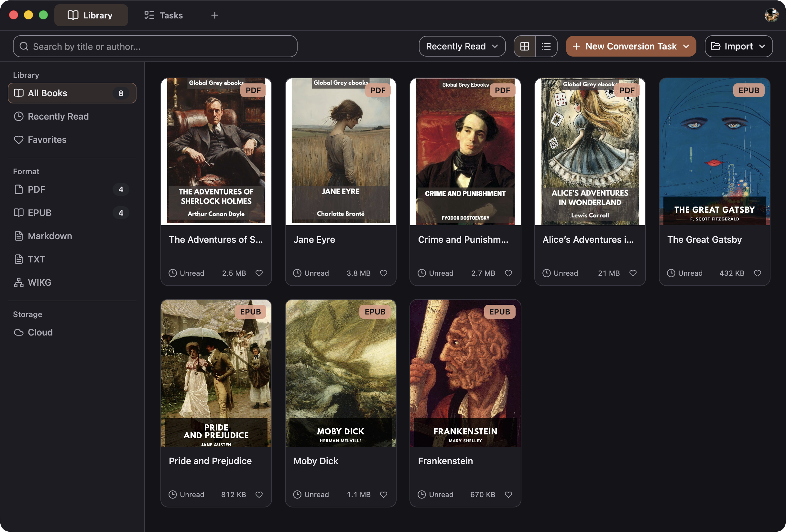This screenshot has width=786, height=532.
Task: Filter library by EPUB format
Action: pyautogui.click(x=72, y=213)
